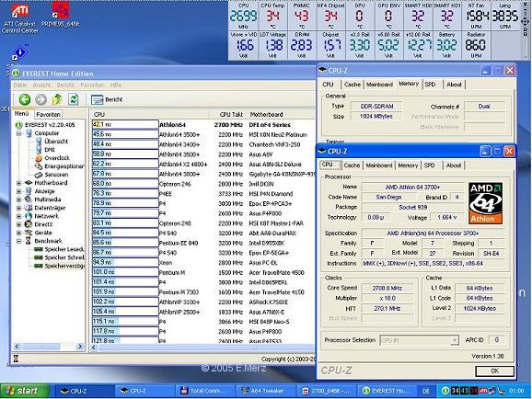Open the Cache tab in front CPU-Z

(x=352, y=165)
